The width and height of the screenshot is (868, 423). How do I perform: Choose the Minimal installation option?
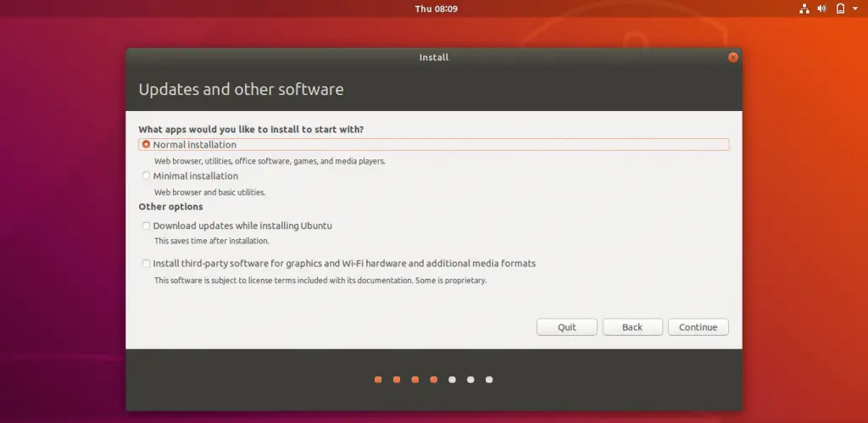click(x=146, y=175)
